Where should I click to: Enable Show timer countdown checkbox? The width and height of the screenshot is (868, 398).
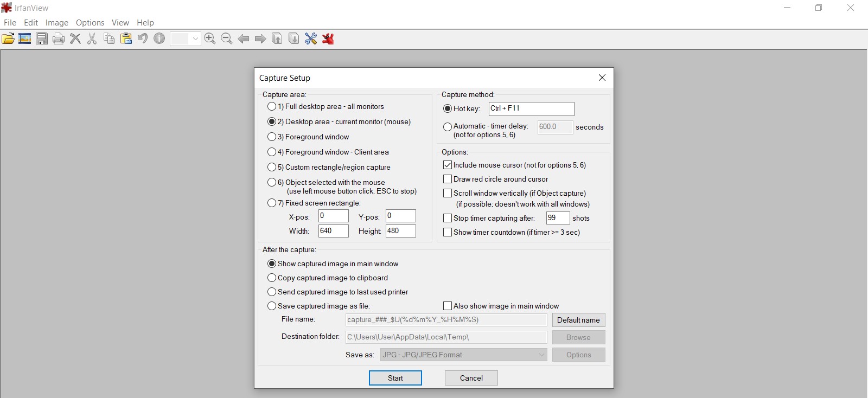pos(448,232)
